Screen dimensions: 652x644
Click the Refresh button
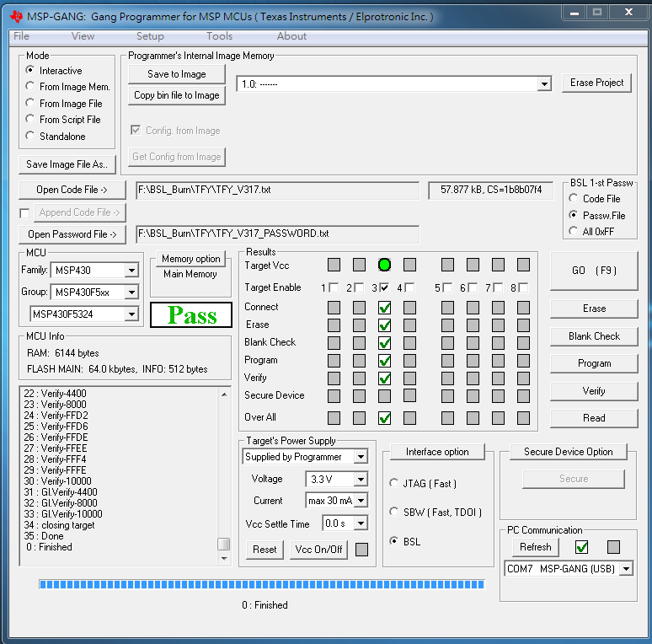(536, 547)
